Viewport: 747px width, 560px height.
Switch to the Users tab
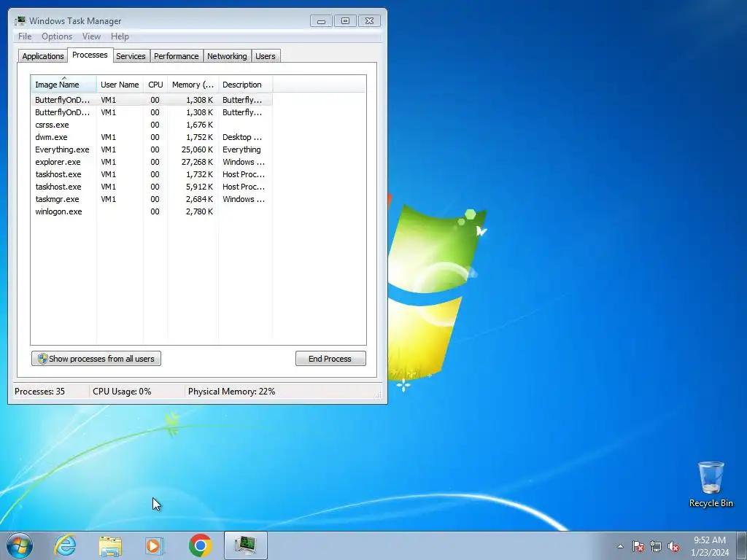pyautogui.click(x=266, y=55)
